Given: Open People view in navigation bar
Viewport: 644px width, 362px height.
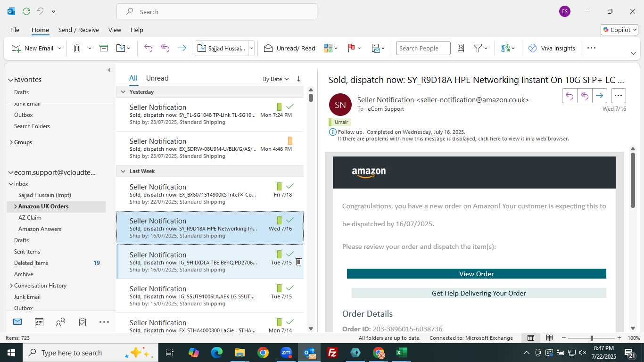Looking at the screenshot, I should click(60, 322).
